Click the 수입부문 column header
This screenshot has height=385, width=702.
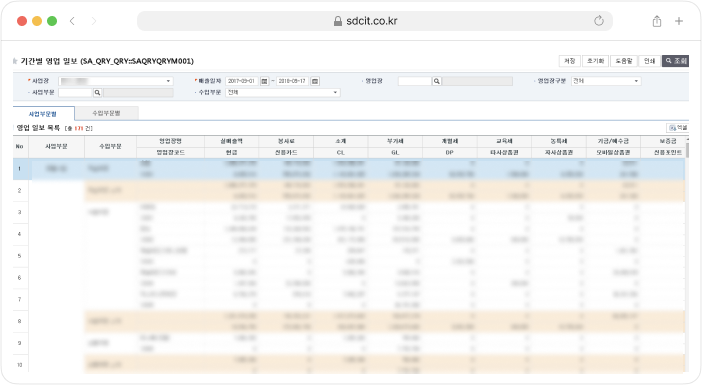click(110, 147)
